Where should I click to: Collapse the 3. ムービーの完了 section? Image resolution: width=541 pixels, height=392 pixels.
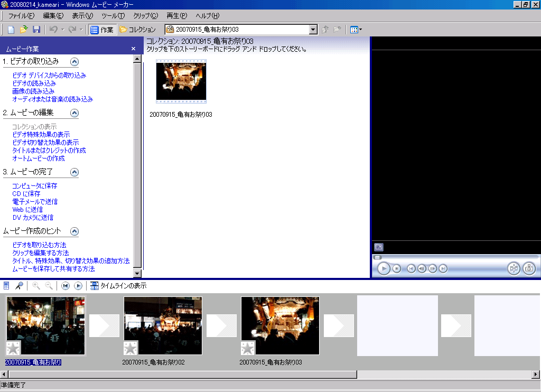[x=74, y=172]
